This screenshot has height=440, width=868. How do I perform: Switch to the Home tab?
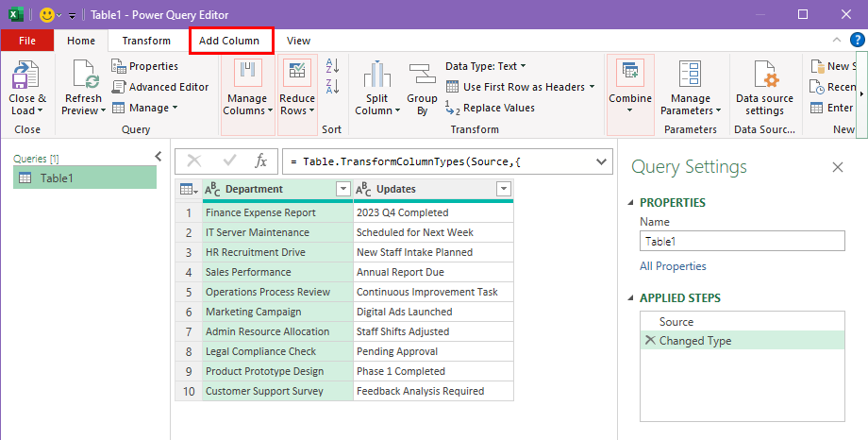[x=81, y=41]
